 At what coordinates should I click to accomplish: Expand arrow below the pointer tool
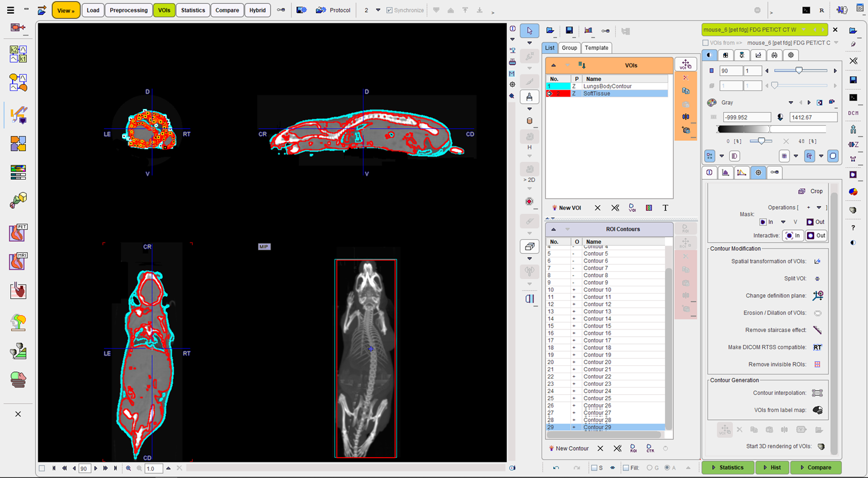[529, 43]
